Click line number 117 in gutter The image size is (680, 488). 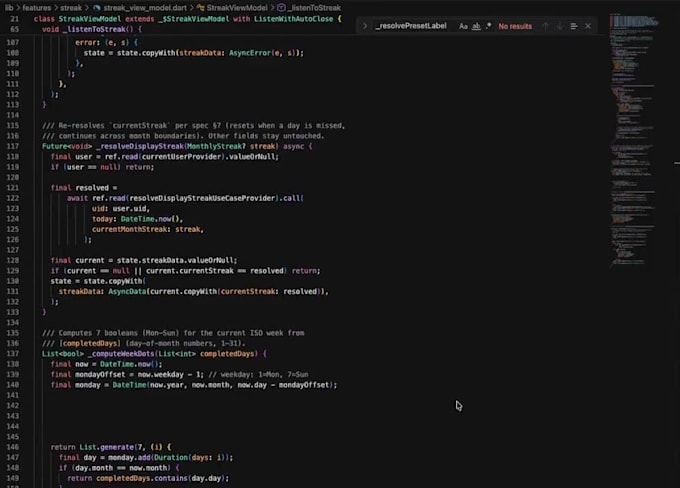(x=13, y=146)
